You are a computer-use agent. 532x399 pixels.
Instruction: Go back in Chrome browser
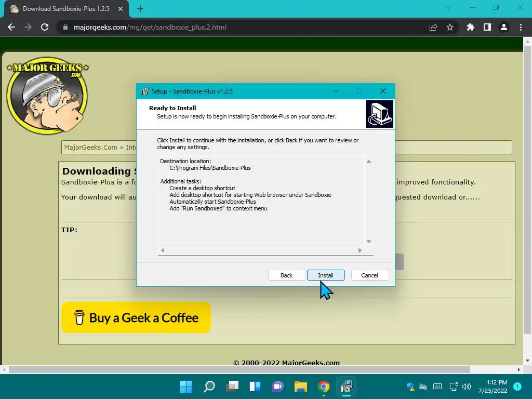(x=11, y=27)
